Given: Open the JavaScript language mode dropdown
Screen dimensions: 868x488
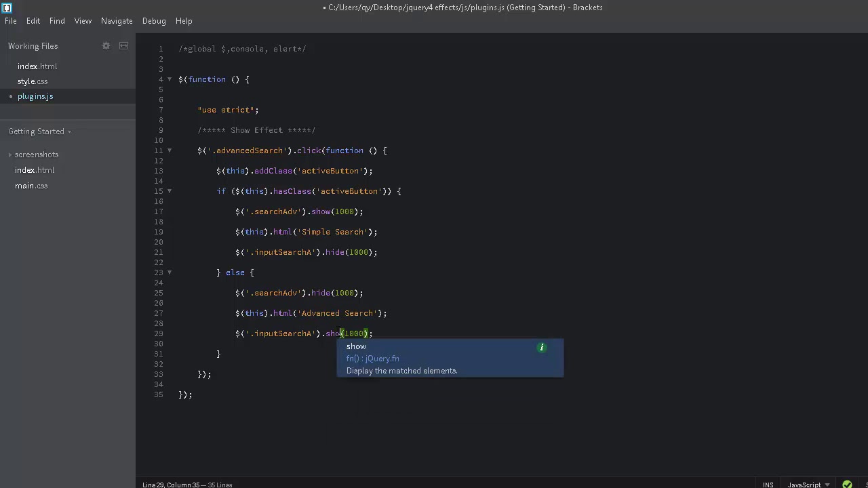Looking at the screenshot, I should point(808,485).
